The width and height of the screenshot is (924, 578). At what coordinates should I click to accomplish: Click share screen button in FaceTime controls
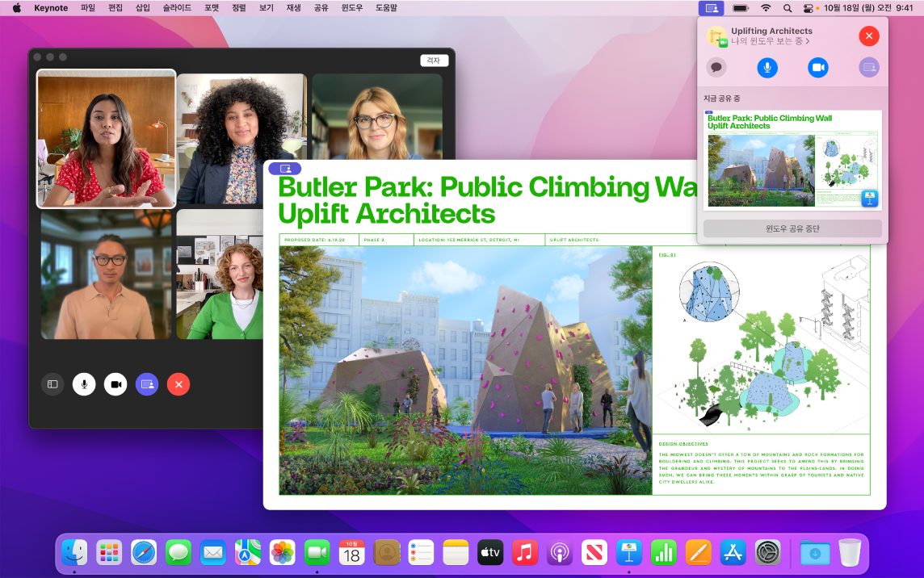pos(147,384)
